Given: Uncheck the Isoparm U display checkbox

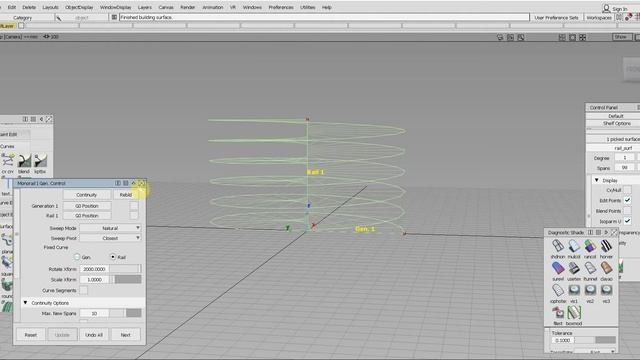Looking at the screenshot, I should click(x=627, y=221).
